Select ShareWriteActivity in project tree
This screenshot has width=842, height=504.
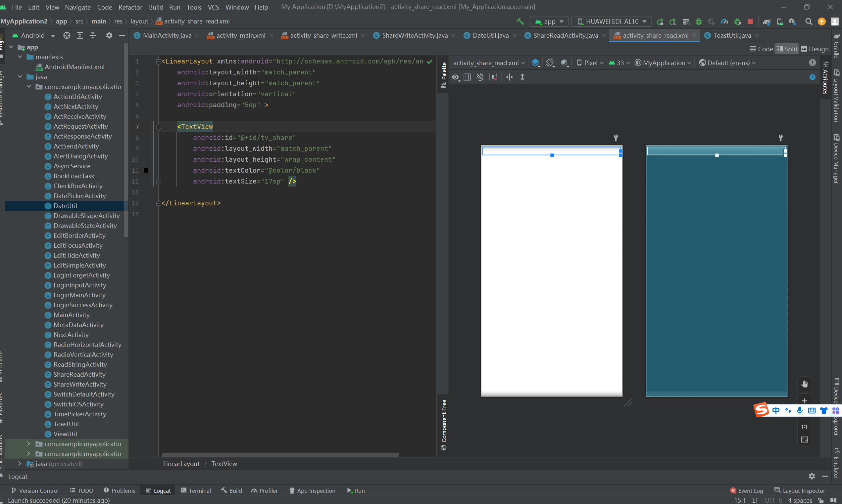[80, 384]
